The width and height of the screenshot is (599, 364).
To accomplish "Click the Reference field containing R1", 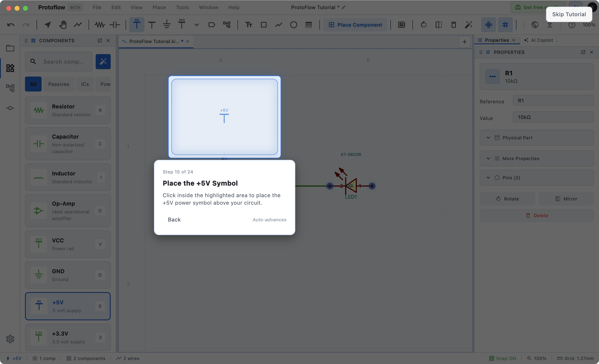I will click(x=553, y=100).
